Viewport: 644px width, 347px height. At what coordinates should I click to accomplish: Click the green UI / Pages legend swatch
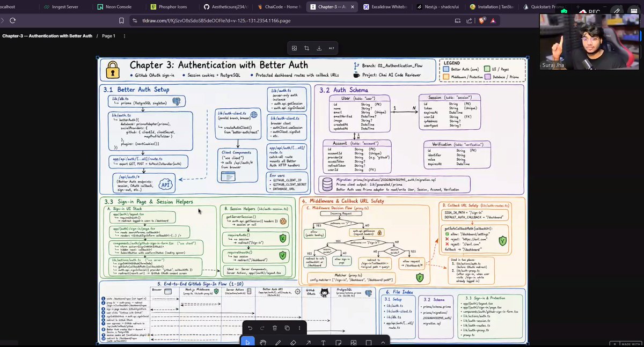pos(488,69)
